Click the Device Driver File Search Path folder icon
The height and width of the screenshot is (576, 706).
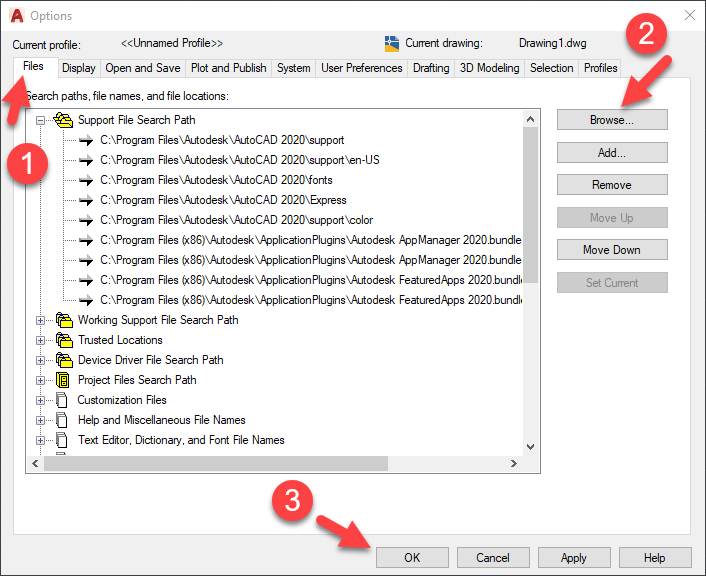64,360
